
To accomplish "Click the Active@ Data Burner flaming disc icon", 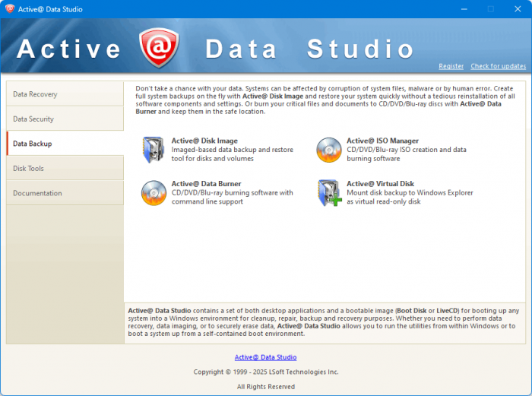I will [153, 193].
